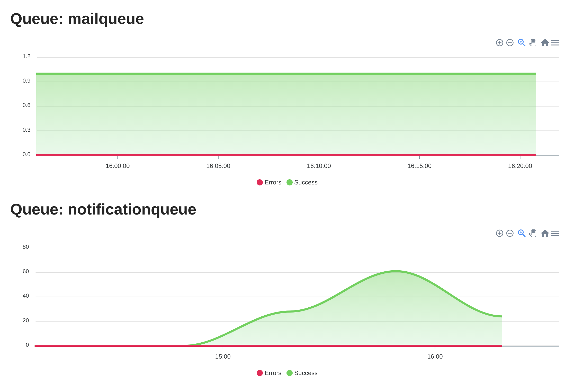Viewport: 574px width, 392px height.
Task: Toggle Success series in mailqueue legend
Action: 306,182
